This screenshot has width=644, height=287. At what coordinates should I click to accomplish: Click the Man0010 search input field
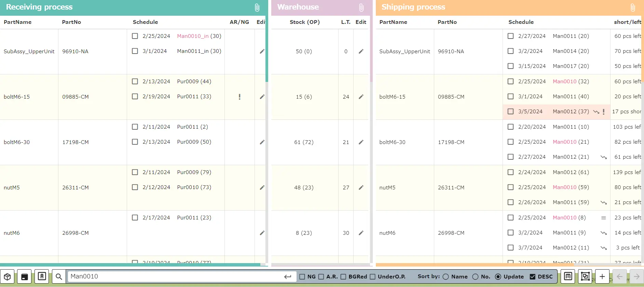click(174, 276)
